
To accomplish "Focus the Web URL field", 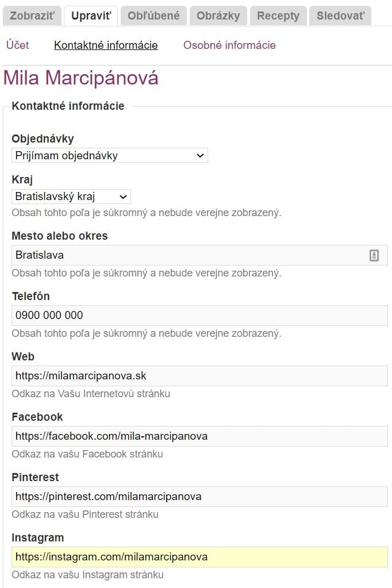I will (x=199, y=376).
